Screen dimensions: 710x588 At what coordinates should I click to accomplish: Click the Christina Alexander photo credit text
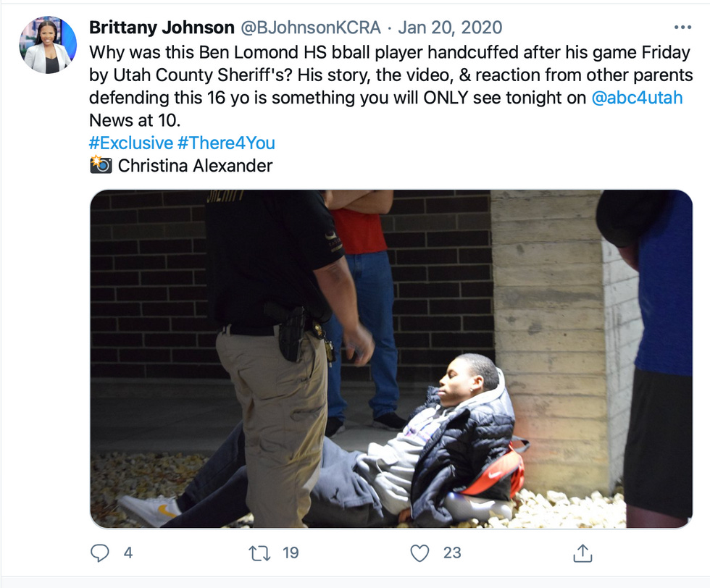pyautogui.click(x=195, y=166)
